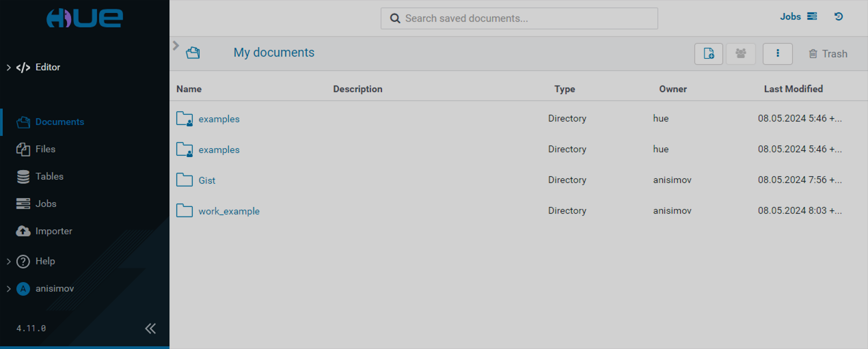
Task: Open Documents in the sidebar
Action: coord(60,122)
